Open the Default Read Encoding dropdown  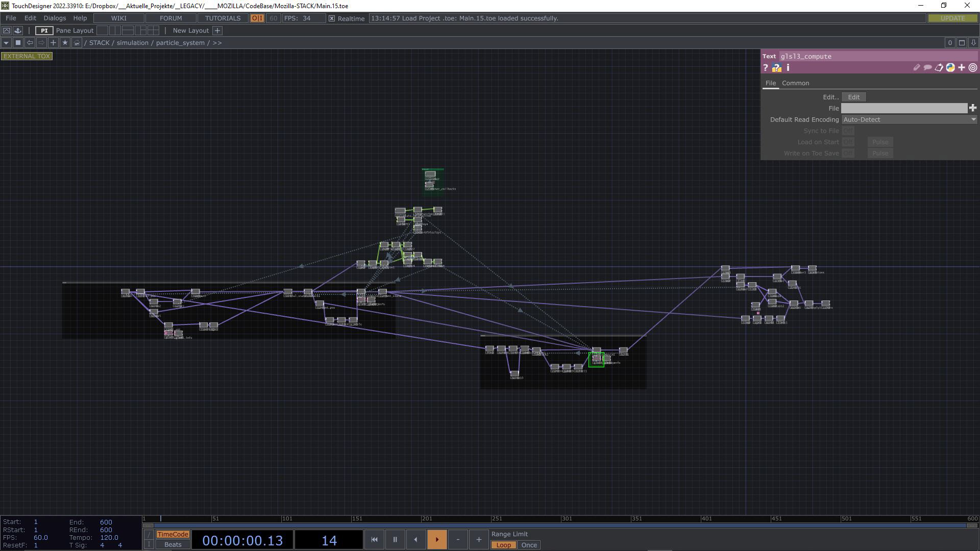coord(909,119)
